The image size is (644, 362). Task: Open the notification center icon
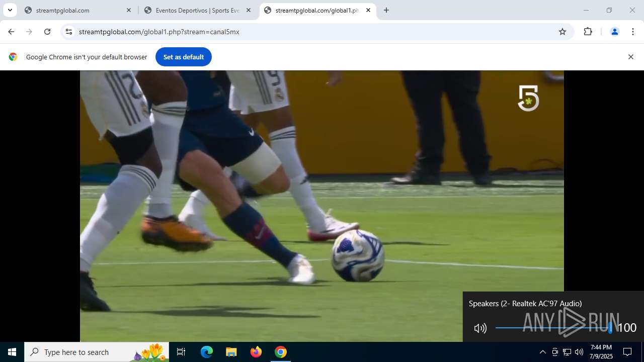pyautogui.click(x=627, y=352)
